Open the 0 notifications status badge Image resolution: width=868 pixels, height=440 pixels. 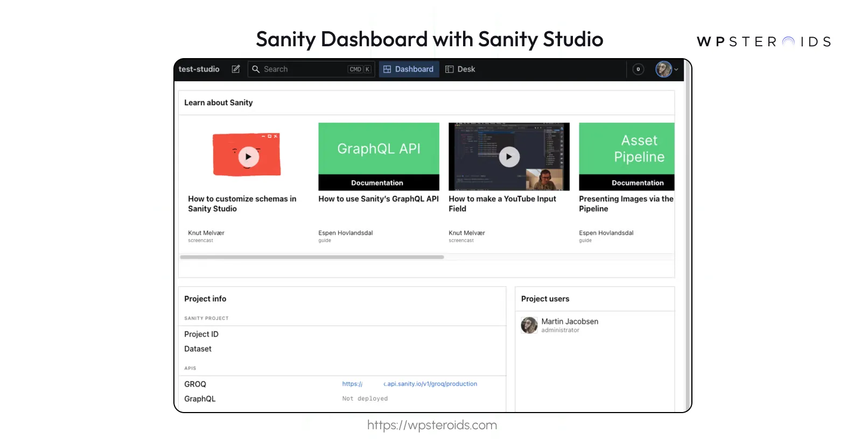(638, 69)
